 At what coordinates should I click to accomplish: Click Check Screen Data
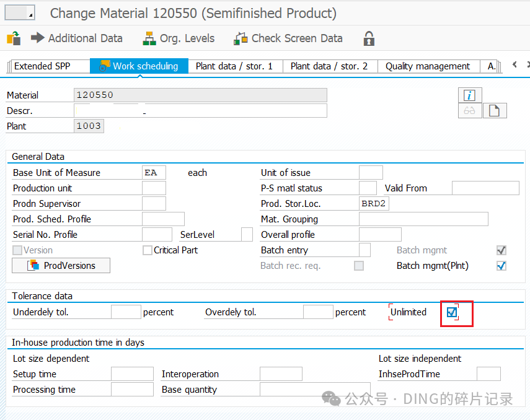pyautogui.click(x=288, y=38)
